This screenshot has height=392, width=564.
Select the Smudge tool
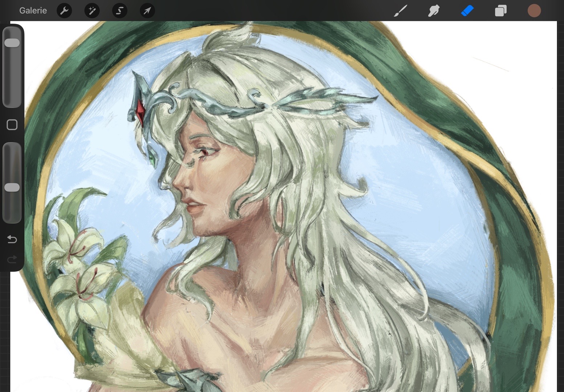click(434, 11)
